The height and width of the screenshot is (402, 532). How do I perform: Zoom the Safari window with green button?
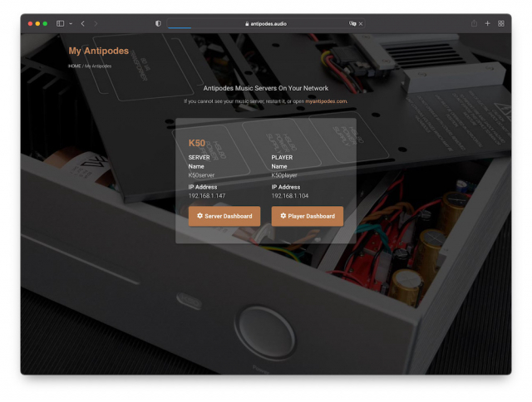(x=45, y=24)
